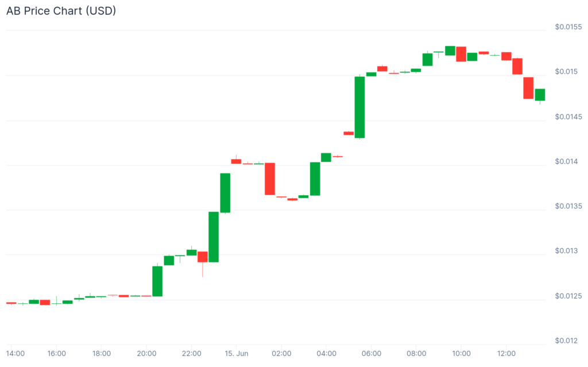Click the 14:00 time axis label

click(16, 353)
